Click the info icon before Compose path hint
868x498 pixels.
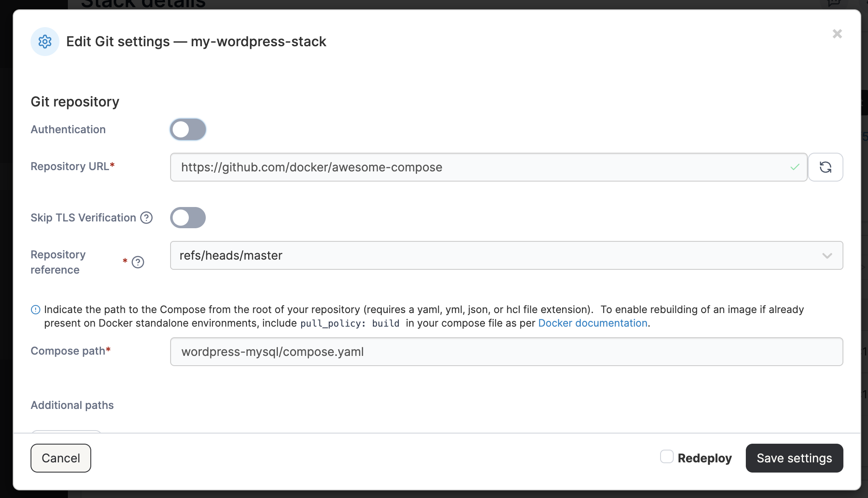(x=36, y=310)
